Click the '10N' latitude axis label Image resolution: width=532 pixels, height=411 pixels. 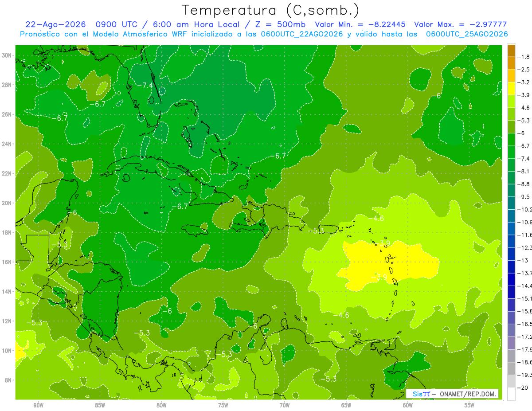[8, 351]
